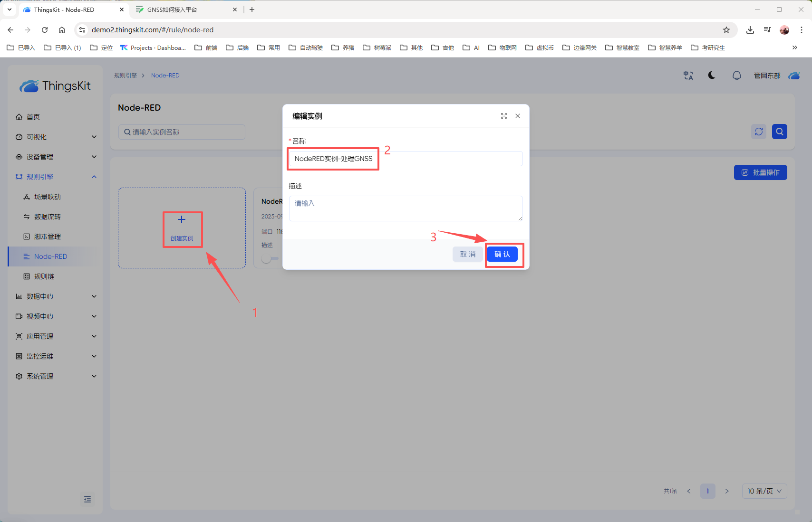Toggle dark mode moon icon
The width and height of the screenshot is (812, 522).
click(x=712, y=76)
